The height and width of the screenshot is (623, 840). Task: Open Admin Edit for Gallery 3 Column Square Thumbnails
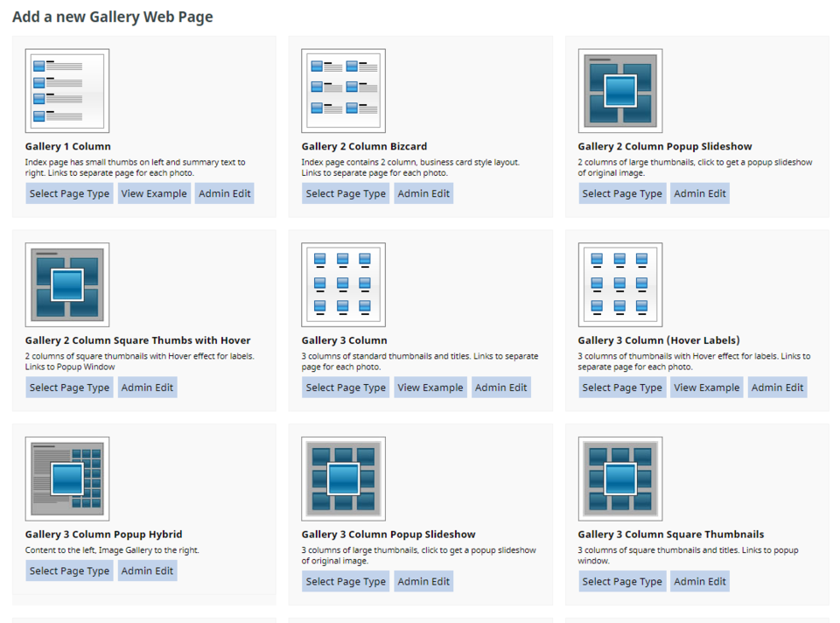(x=700, y=582)
